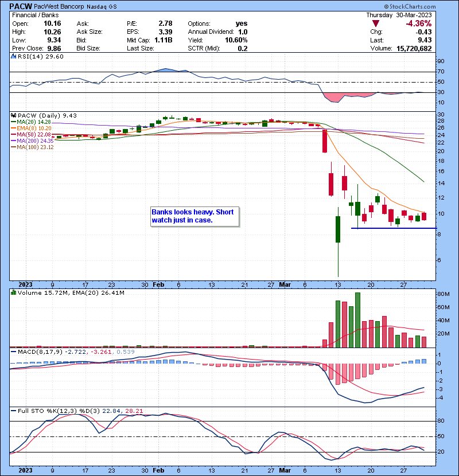Click the red down-triangle change indicator
The height and width of the screenshot is (476, 459).
[375, 24]
